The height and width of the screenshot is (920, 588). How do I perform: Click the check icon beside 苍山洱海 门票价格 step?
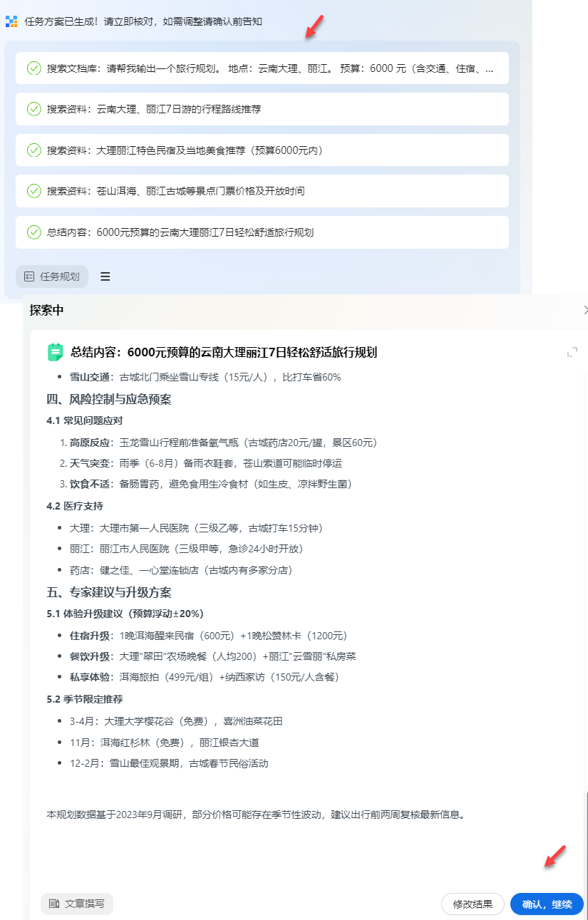click(33, 191)
